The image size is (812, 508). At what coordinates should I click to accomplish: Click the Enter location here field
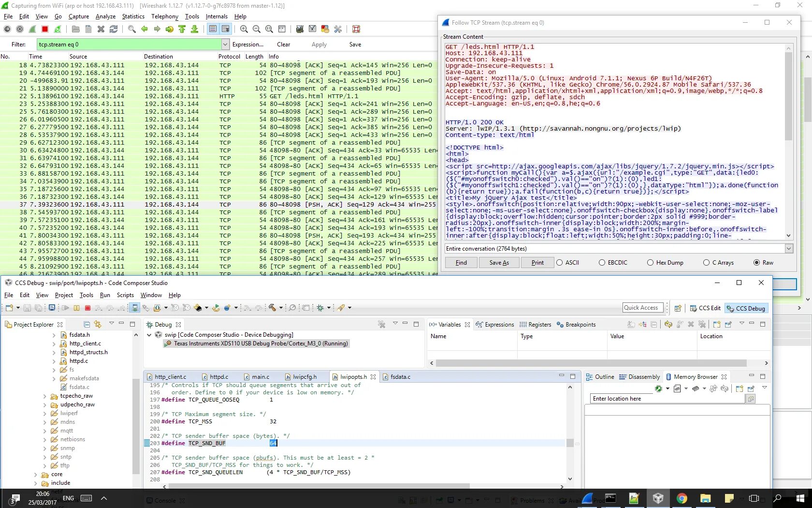point(667,399)
